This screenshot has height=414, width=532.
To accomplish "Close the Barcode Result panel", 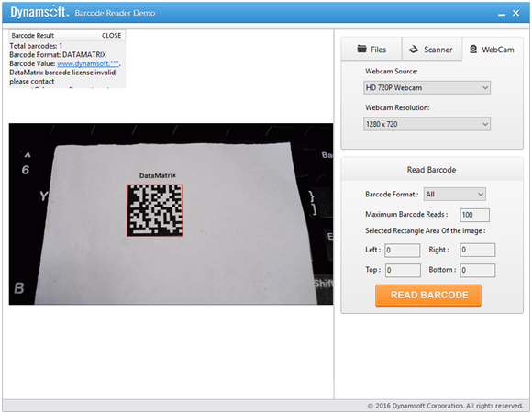I will pyautogui.click(x=111, y=36).
